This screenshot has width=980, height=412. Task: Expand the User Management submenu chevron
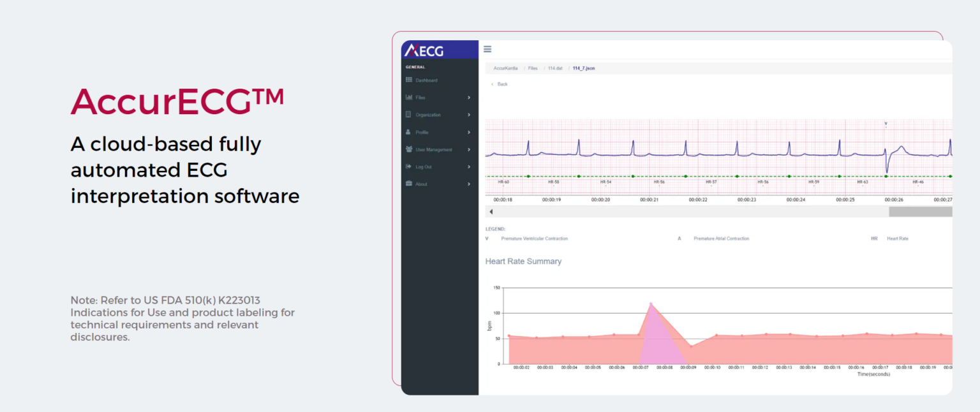pyautogui.click(x=468, y=149)
